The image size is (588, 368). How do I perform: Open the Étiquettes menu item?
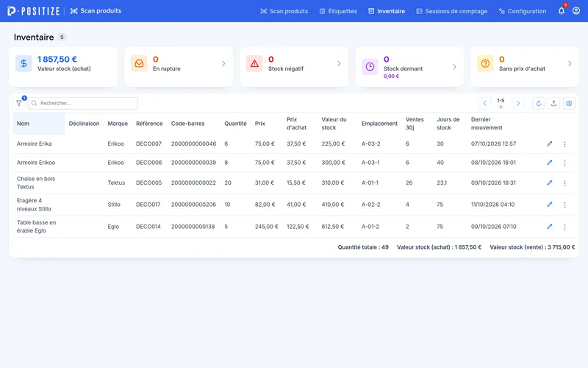[338, 11]
